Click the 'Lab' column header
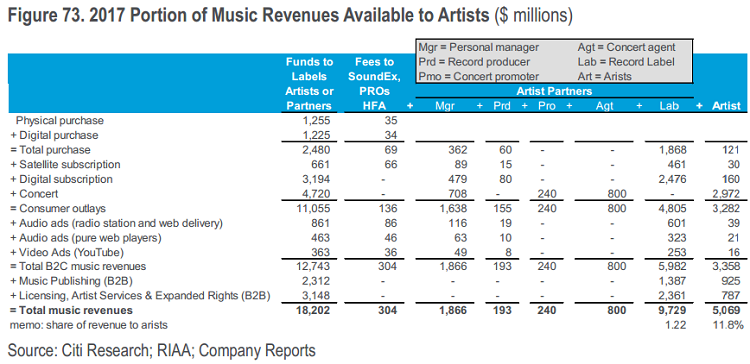The image size is (750, 364). point(669,106)
